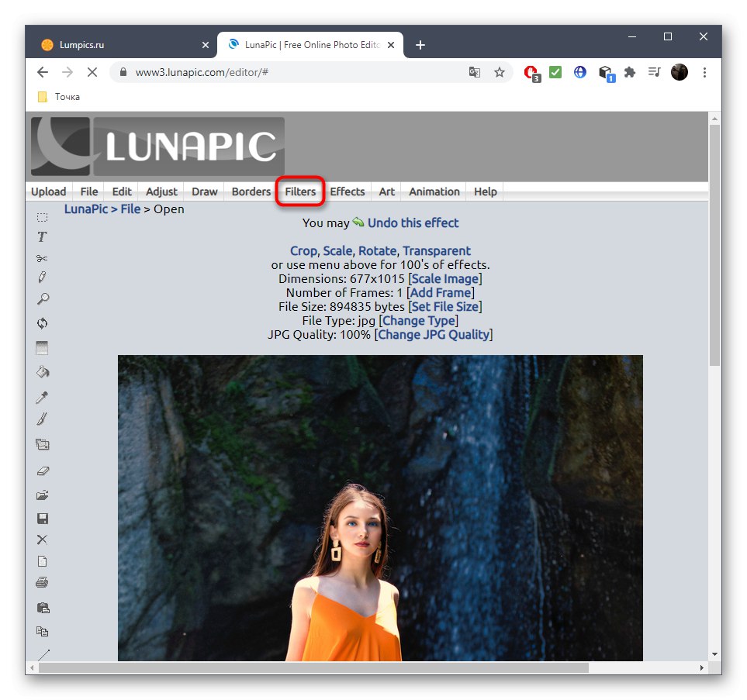
Task: Open the Filters menu
Action: (x=300, y=191)
